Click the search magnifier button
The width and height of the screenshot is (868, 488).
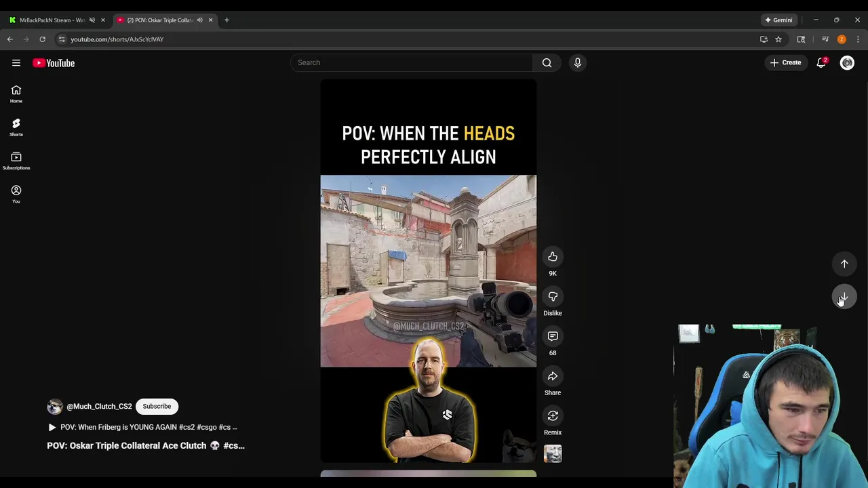(547, 63)
